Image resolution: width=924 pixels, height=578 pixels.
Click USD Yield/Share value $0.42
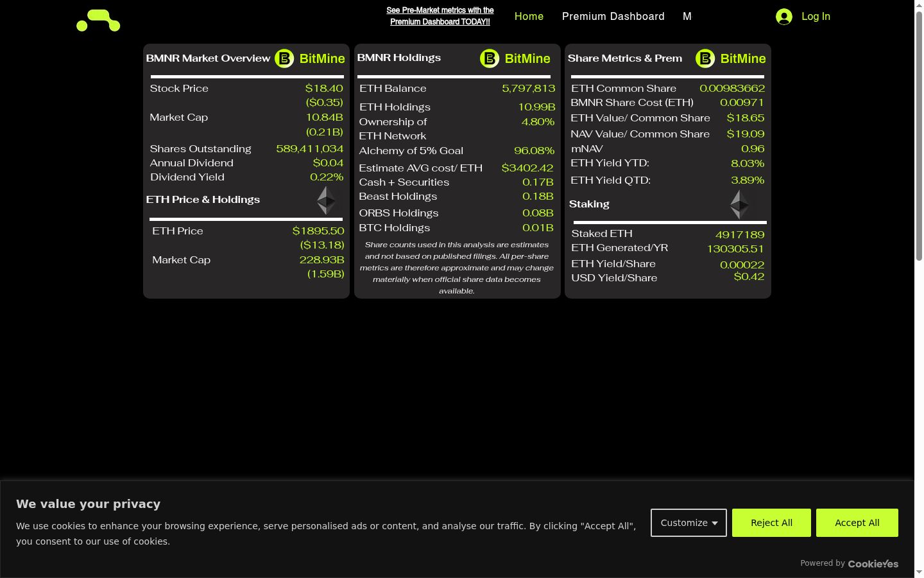(749, 277)
